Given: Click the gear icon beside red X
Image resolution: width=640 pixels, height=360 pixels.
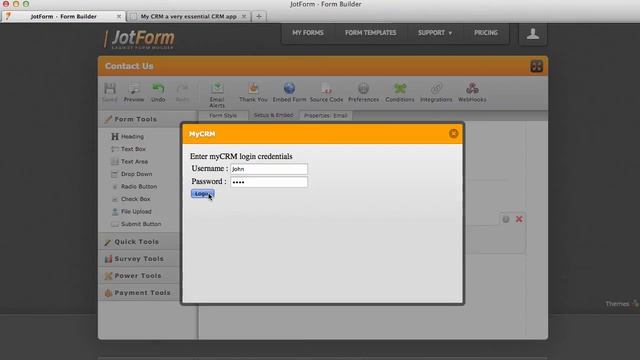Looking at the screenshot, I should click(506, 219).
